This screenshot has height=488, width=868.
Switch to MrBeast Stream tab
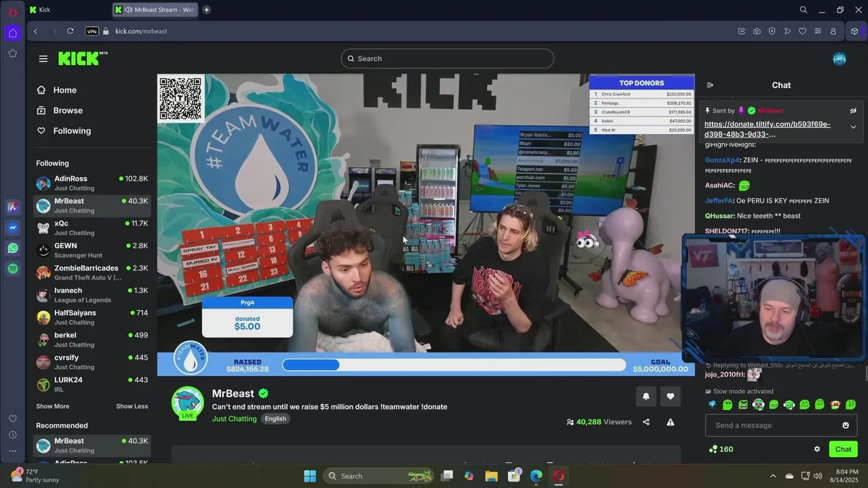[x=156, y=9]
